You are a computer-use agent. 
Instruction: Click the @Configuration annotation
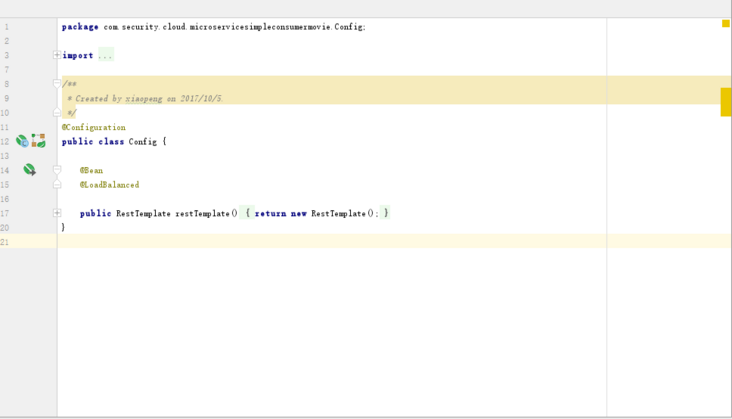pyautogui.click(x=94, y=127)
